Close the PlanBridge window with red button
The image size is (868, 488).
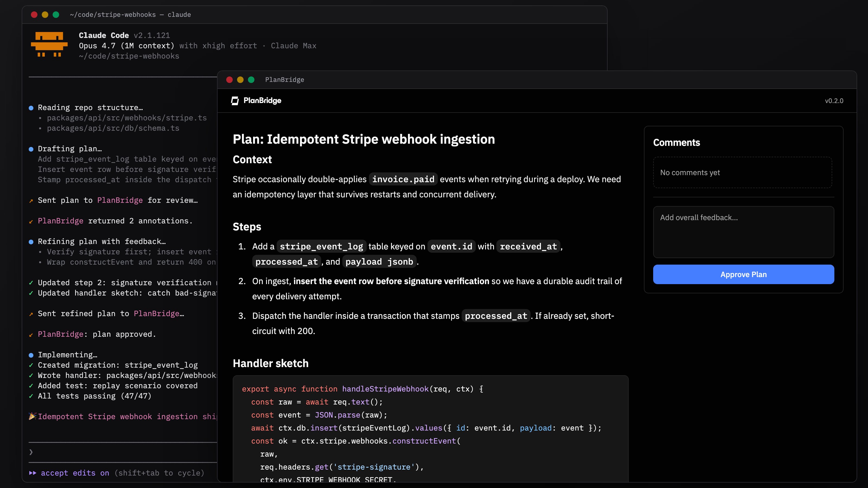(229, 79)
